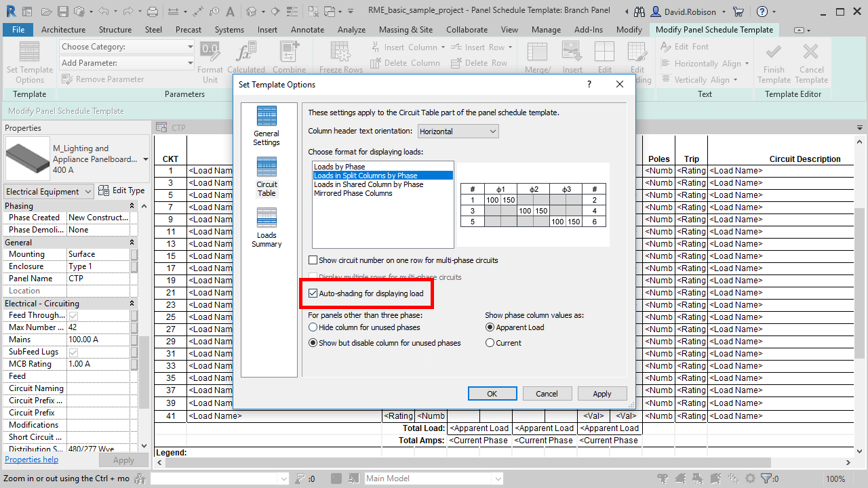Click Apply in Set Template Options dialog

point(601,393)
